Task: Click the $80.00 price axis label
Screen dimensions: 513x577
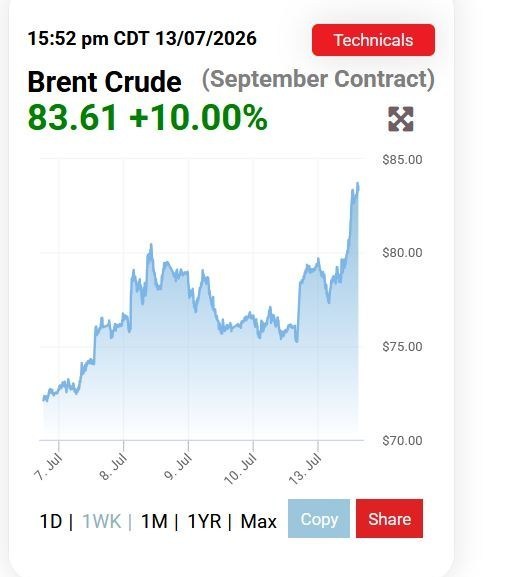Action: 402,253
